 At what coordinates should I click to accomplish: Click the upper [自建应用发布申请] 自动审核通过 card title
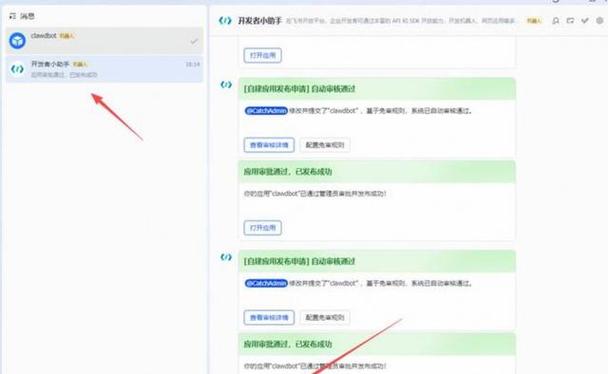click(299, 89)
